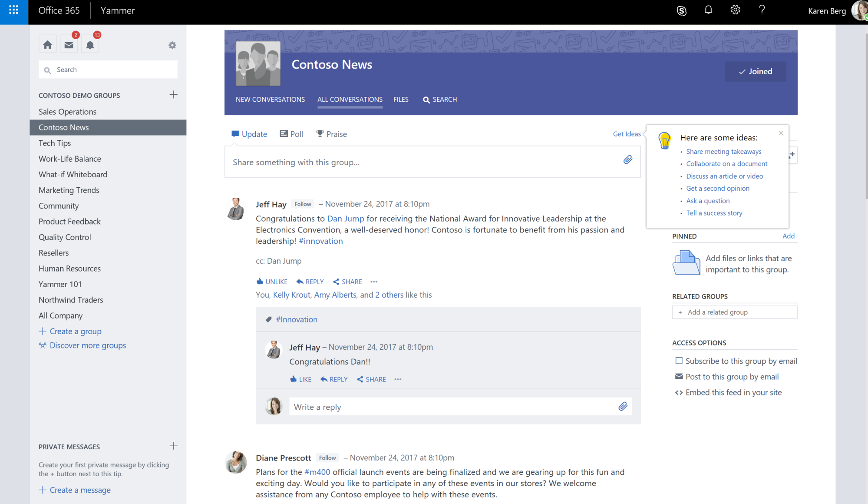Follow Jeff Hay
Viewport: 868px width, 504px height.
(x=303, y=204)
